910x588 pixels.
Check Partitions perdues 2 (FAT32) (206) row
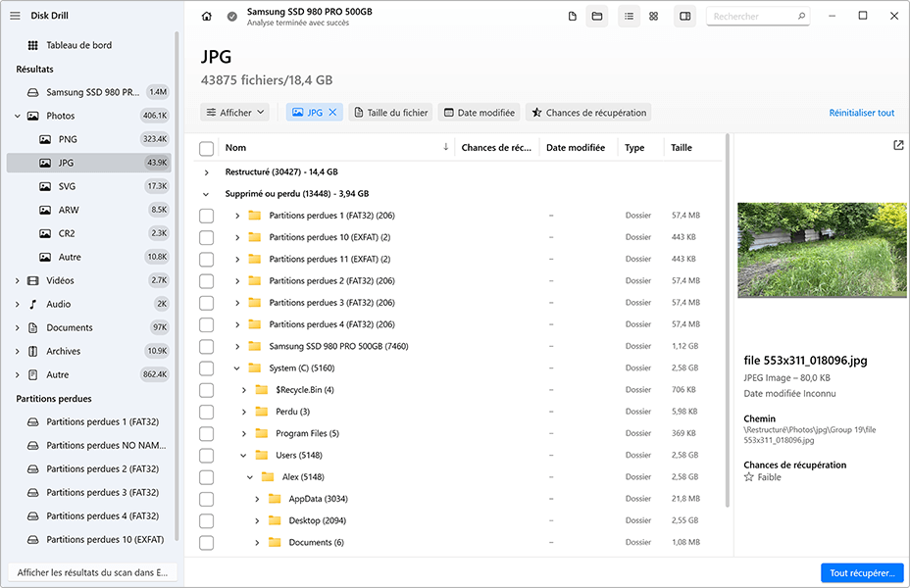click(x=206, y=281)
